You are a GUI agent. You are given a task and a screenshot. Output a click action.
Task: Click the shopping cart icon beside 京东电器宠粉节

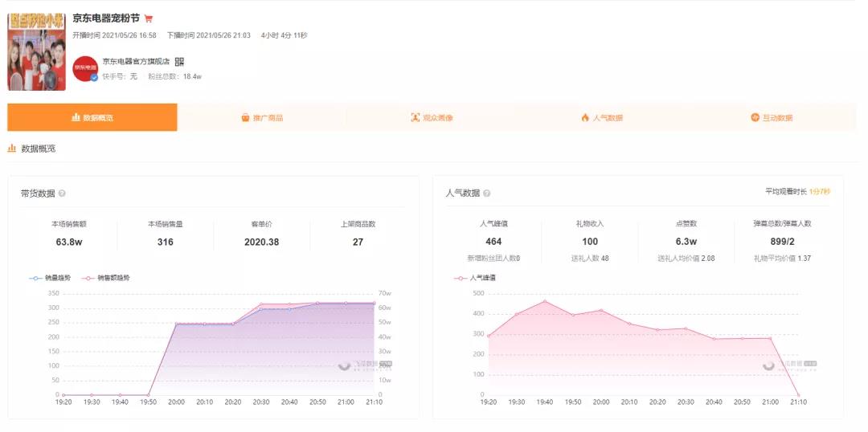click(149, 18)
